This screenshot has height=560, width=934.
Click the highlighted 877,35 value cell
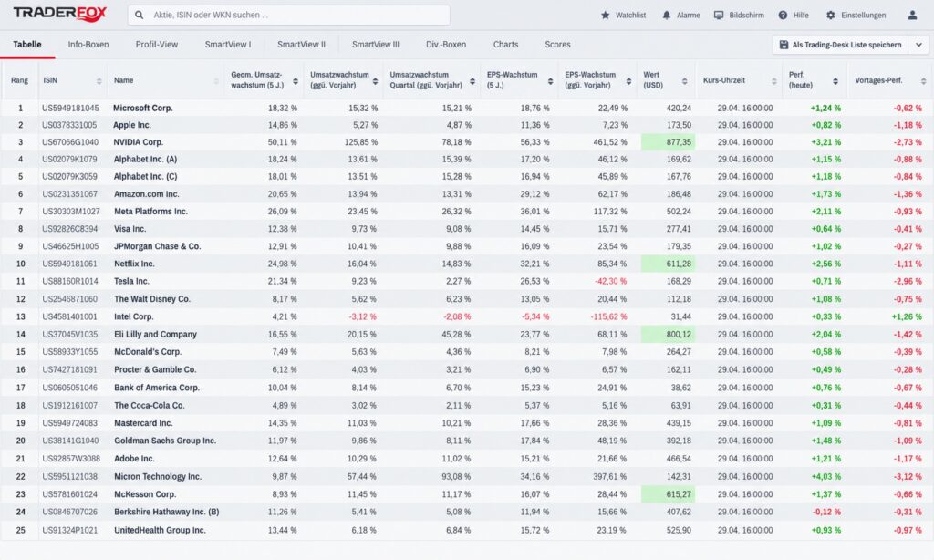pos(668,142)
